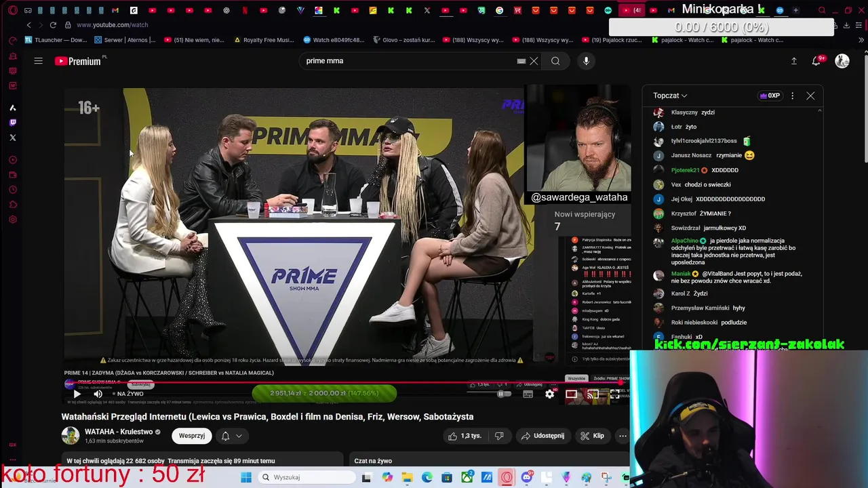This screenshot has height=488, width=868.
Task: Click the Klip scissors button
Action: pyautogui.click(x=592, y=436)
